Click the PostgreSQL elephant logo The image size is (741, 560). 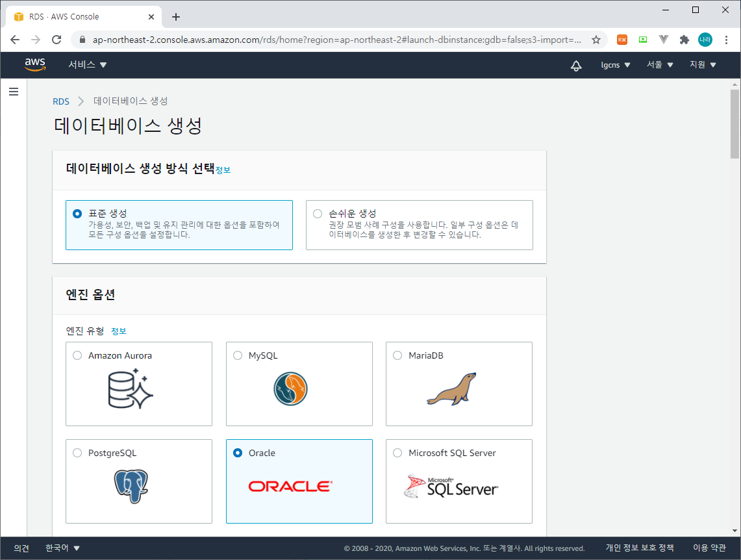point(131,487)
